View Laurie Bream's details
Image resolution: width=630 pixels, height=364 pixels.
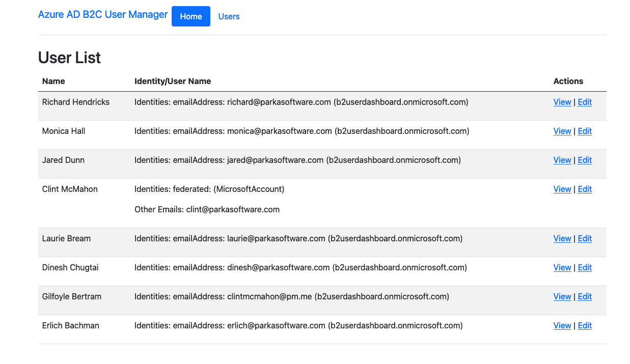coord(562,238)
